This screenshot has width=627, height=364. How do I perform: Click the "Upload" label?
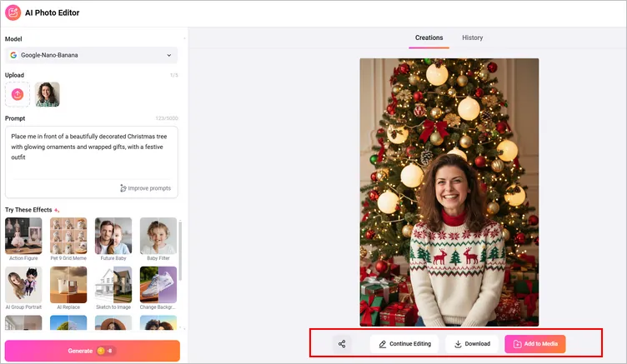click(x=14, y=75)
